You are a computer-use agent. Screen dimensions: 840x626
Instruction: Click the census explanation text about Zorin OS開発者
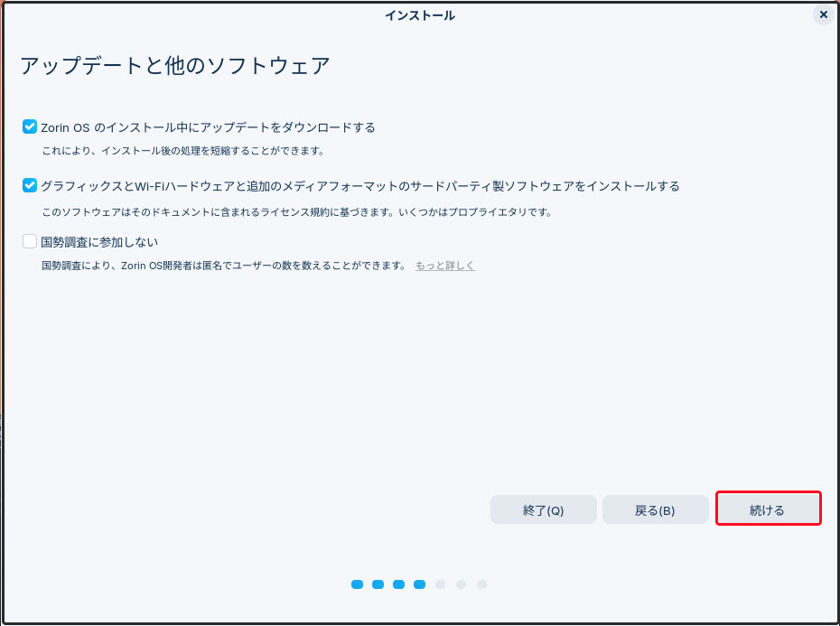pos(225,266)
